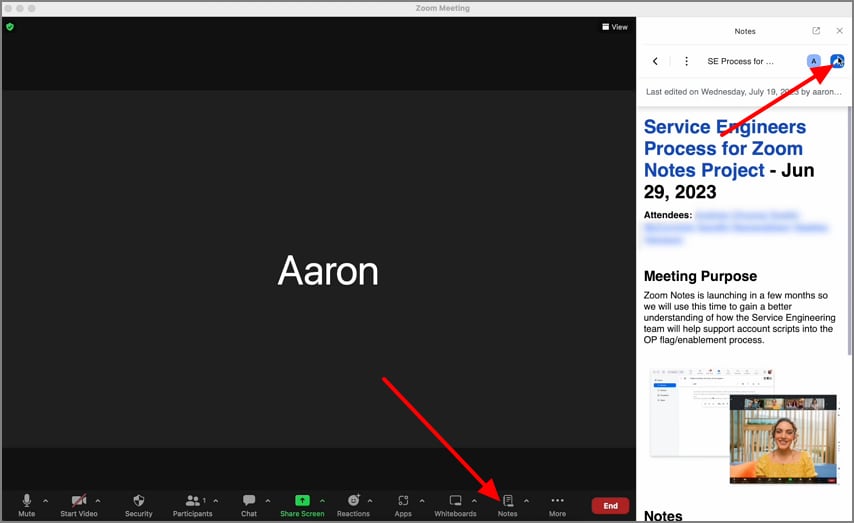Select Aaron's participant video tile
854x523 pixels.
pyautogui.click(x=319, y=269)
